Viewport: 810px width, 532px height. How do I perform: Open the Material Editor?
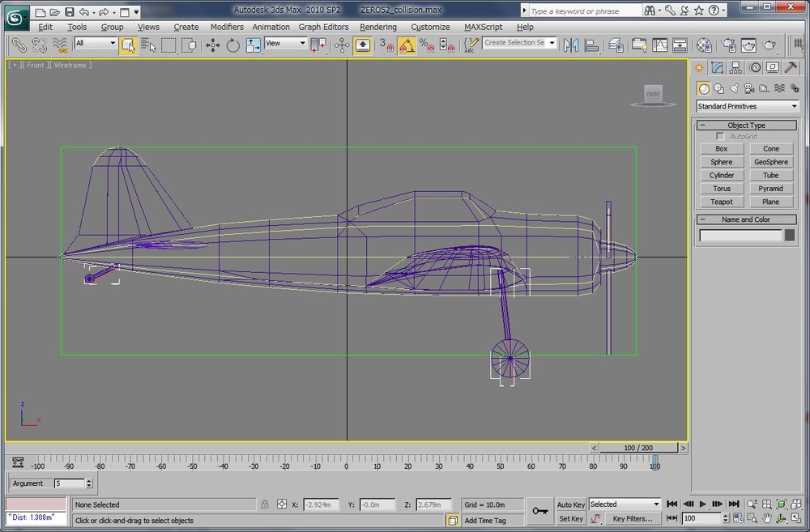pos(705,45)
